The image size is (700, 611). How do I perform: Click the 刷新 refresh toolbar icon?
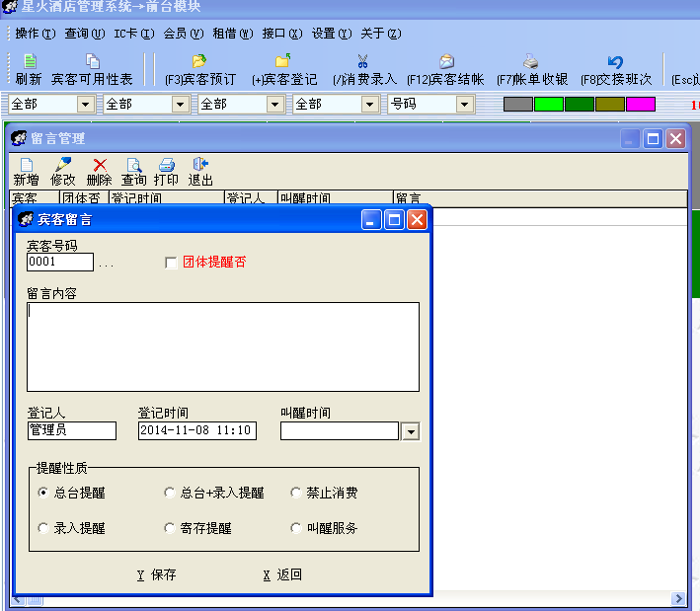tap(29, 62)
